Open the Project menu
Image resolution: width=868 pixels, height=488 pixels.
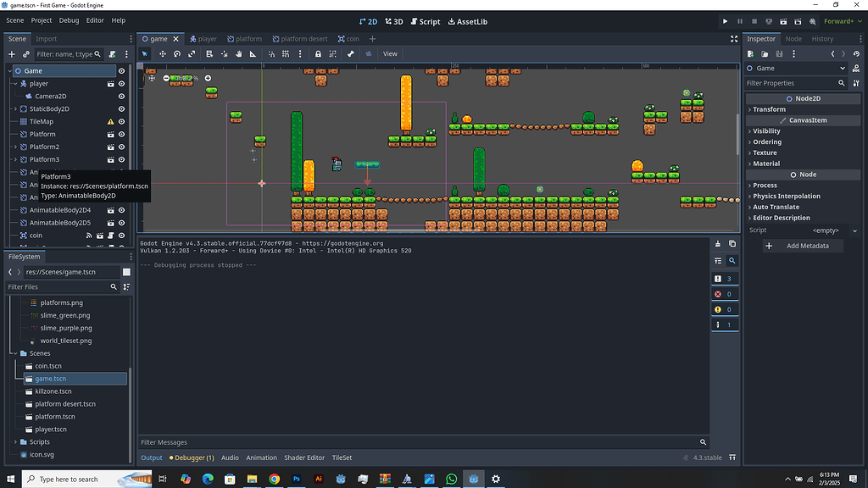(41, 20)
